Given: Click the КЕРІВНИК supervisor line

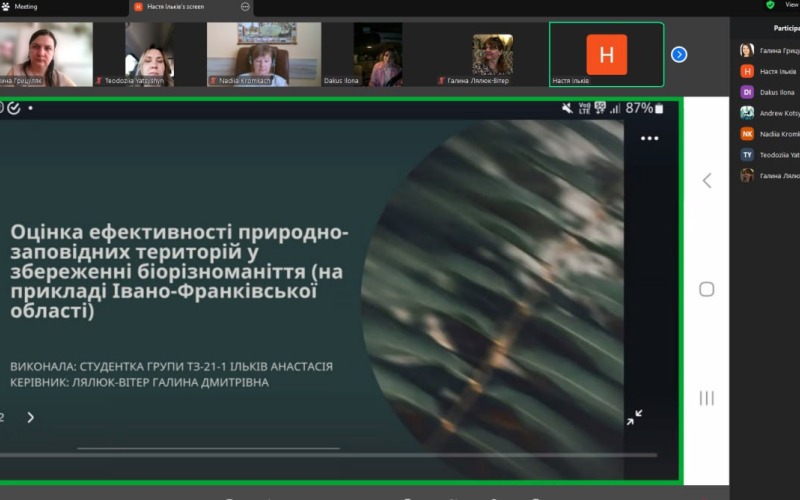Looking at the screenshot, I should coord(139,382).
